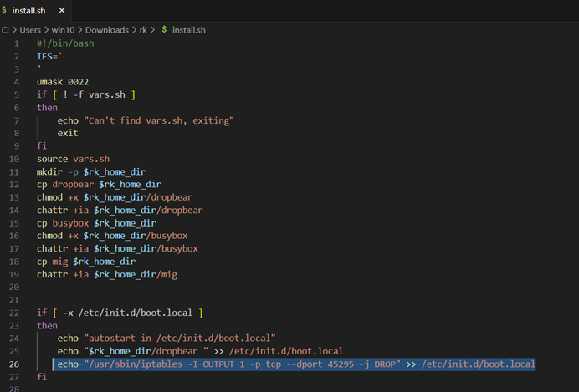Click the umask 0022 line
This screenshot has width=579, height=392.
pyautogui.click(x=63, y=82)
